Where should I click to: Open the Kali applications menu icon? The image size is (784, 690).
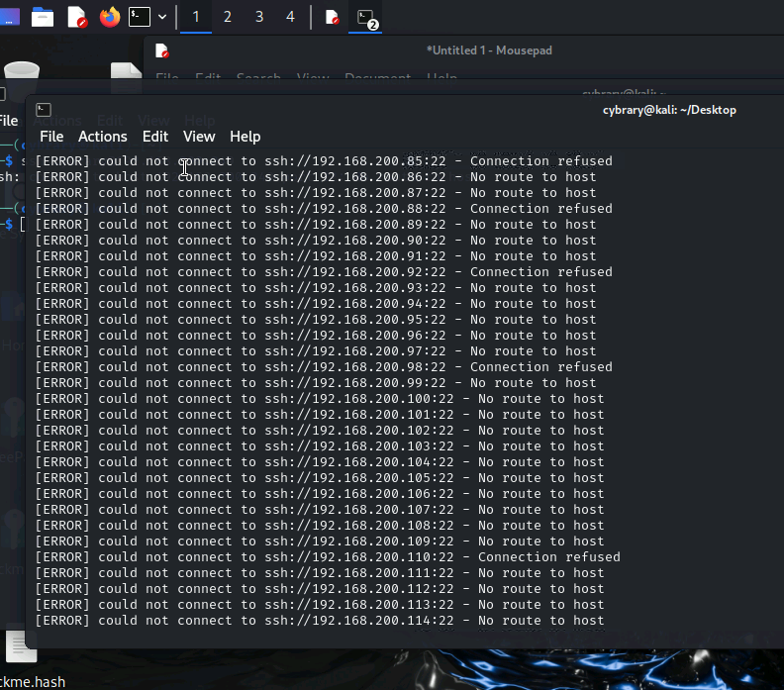point(8,17)
